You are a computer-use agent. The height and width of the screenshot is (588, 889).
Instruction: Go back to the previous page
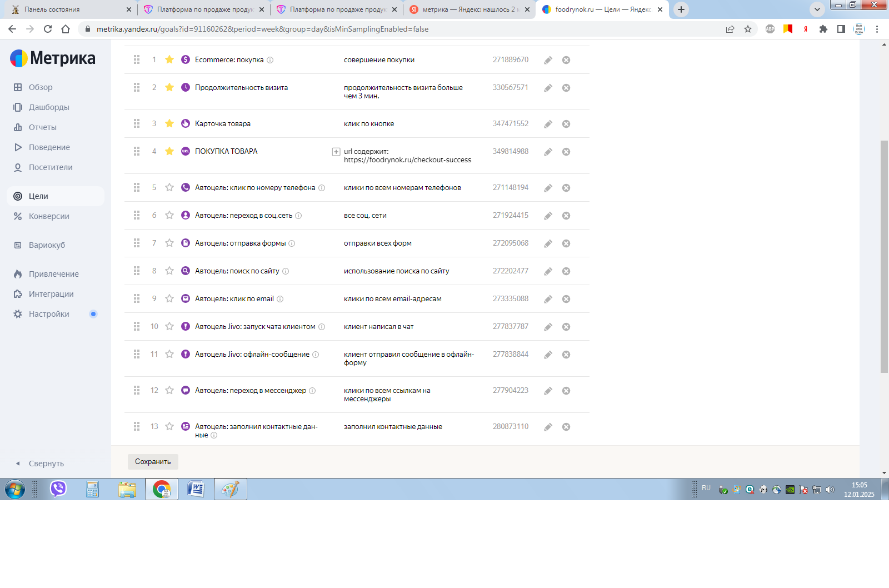pyautogui.click(x=12, y=29)
